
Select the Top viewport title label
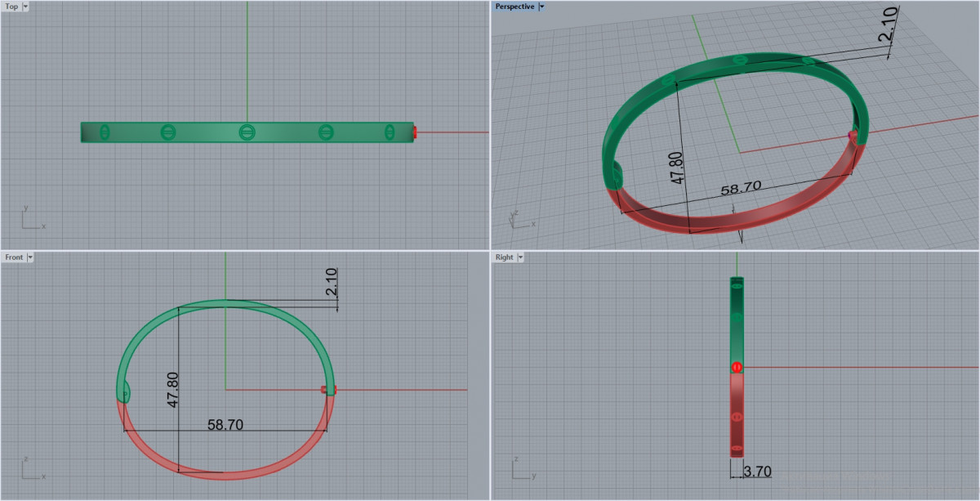12,7
